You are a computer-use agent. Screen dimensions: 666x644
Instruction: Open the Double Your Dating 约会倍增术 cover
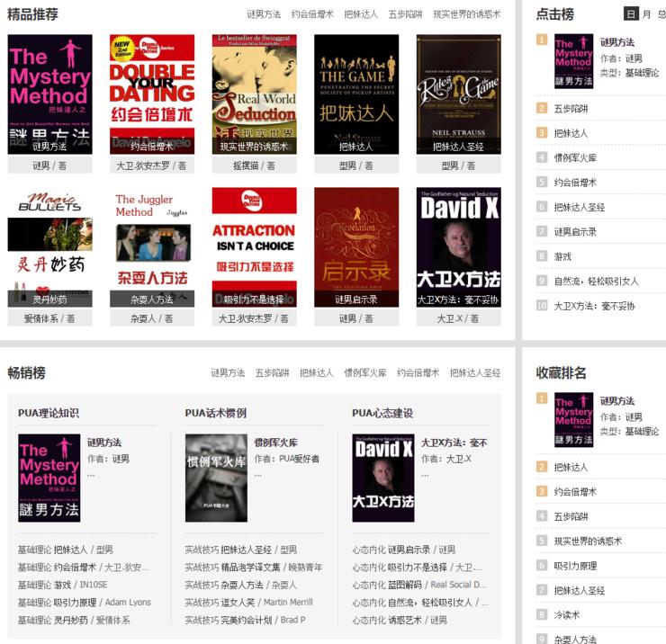[152, 94]
